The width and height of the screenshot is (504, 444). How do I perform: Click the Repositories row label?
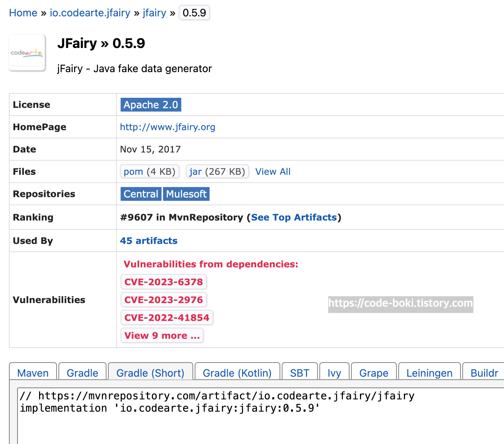click(44, 194)
